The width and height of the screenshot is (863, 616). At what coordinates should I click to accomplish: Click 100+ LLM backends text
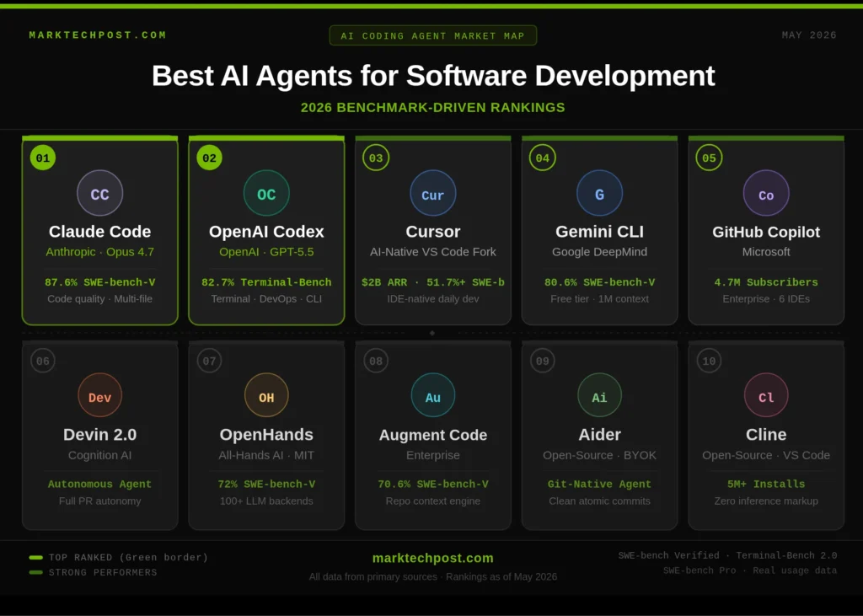tap(266, 501)
